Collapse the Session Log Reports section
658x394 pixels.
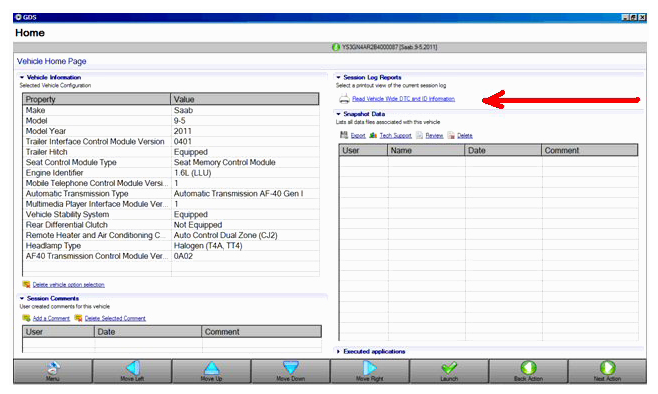(x=338, y=77)
